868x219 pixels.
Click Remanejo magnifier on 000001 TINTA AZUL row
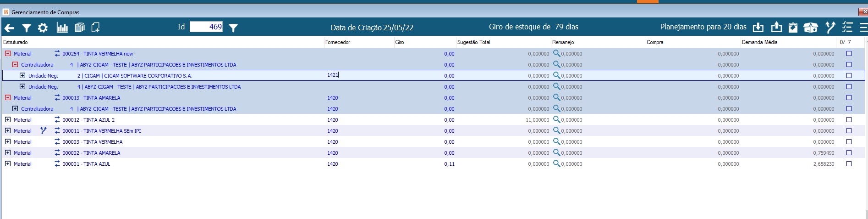(556, 163)
